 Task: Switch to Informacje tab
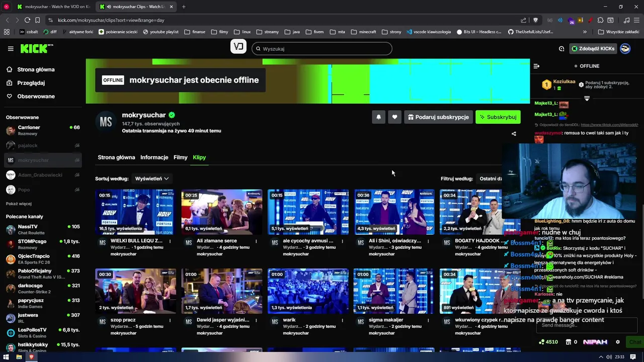(154, 157)
